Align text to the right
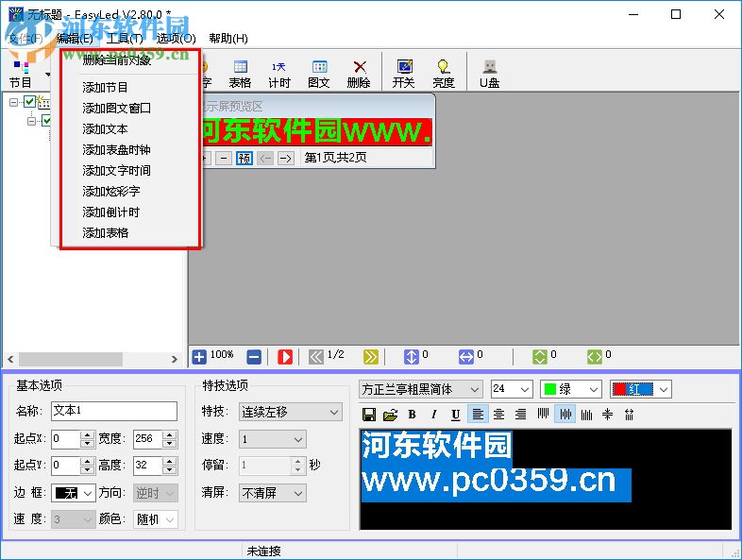The width and height of the screenshot is (742, 560). 520,415
